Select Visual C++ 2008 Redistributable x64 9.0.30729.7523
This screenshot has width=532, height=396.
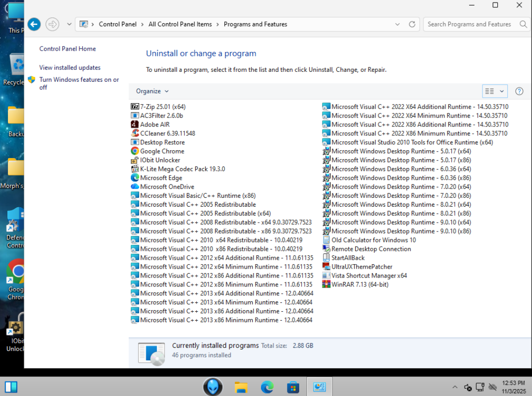click(221, 222)
